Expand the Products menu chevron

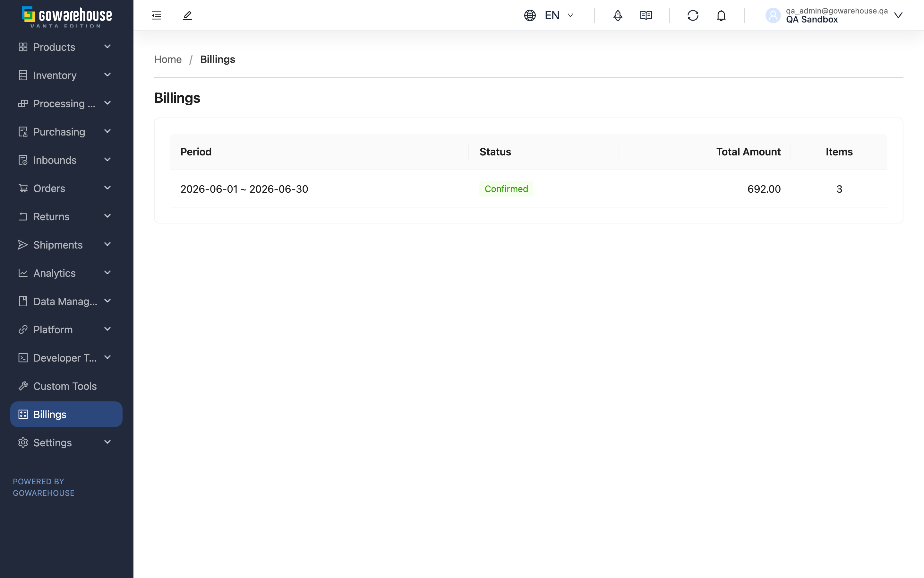click(108, 47)
